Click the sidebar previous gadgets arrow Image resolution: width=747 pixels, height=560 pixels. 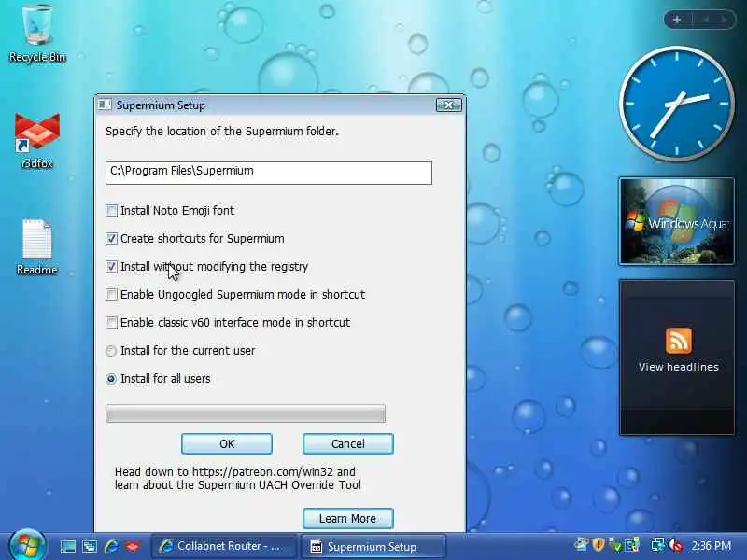pos(706,20)
